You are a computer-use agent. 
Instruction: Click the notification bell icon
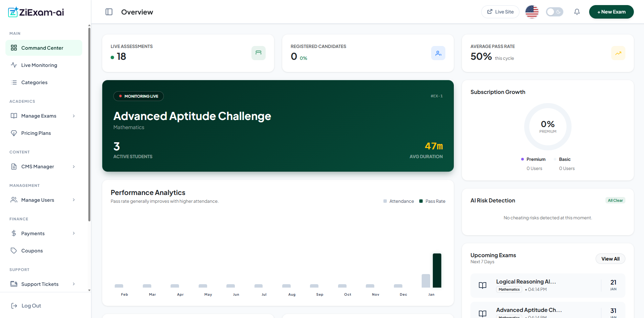pyautogui.click(x=577, y=12)
